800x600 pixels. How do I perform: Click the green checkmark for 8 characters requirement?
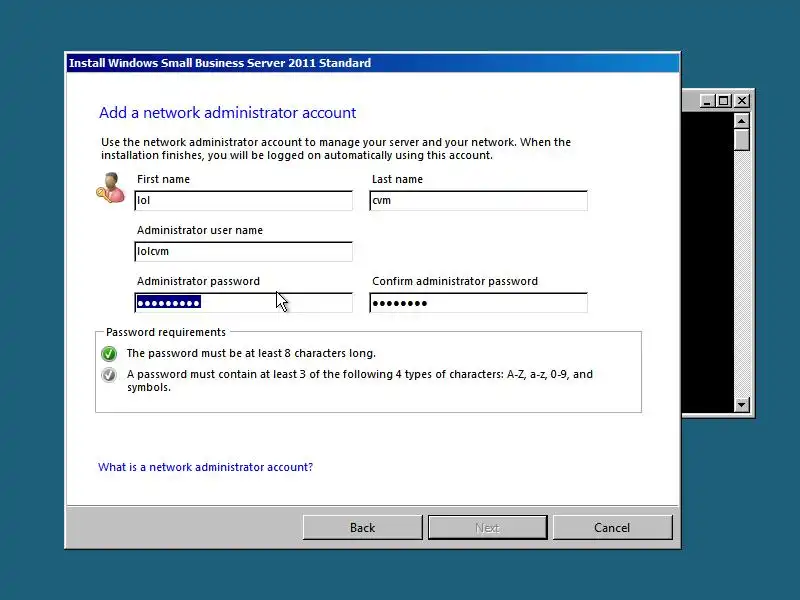pyautogui.click(x=109, y=354)
